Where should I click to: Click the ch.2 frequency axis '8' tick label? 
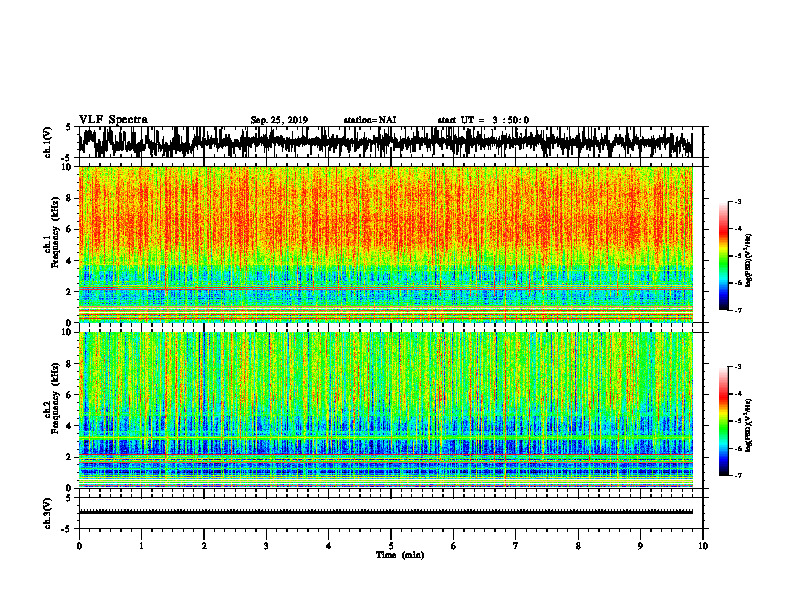point(69,364)
